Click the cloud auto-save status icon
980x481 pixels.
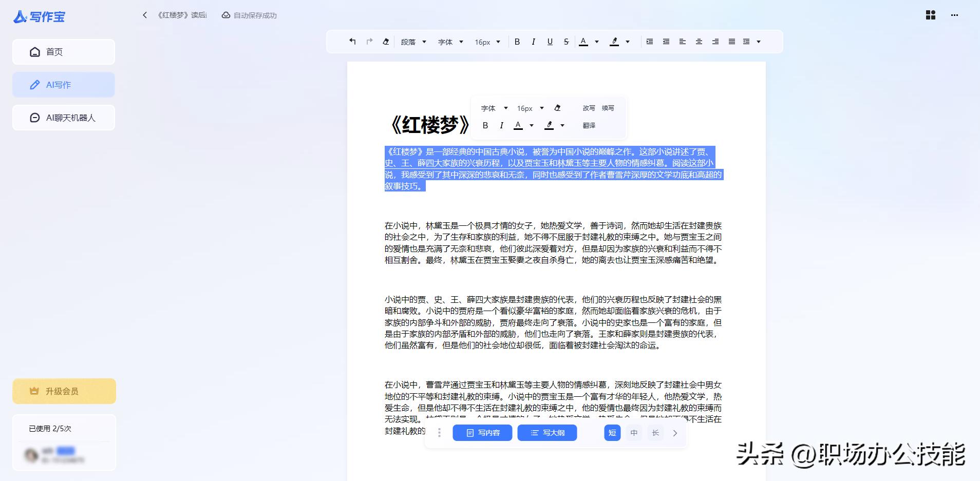[x=225, y=15]
